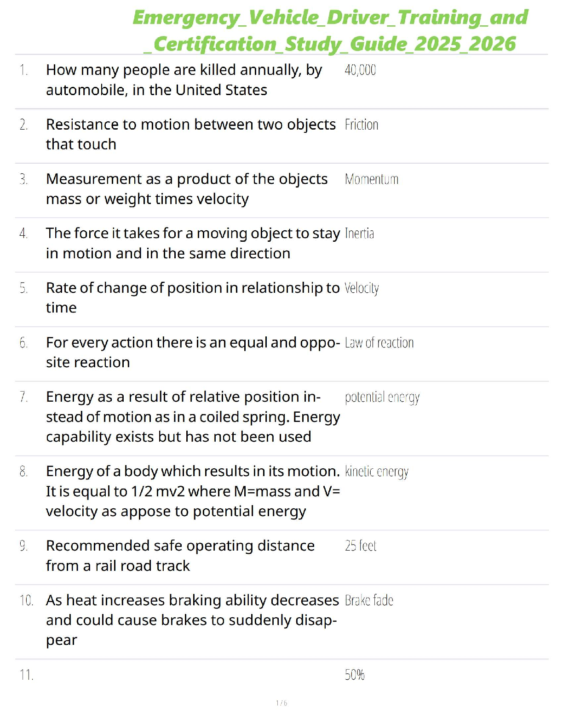The width and height of the screenshot is (563, 728).
Task: Click the green study guide title heading
Action: pos(330,30)
